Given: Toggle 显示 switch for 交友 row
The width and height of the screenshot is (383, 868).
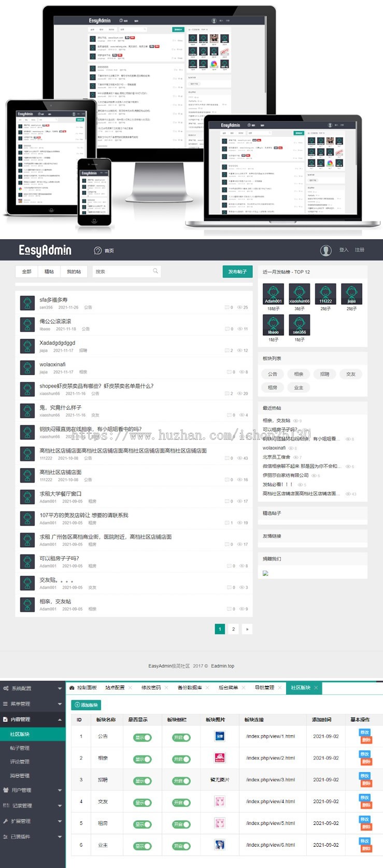Looking at the screenshot, I should [x=143, y=803].
